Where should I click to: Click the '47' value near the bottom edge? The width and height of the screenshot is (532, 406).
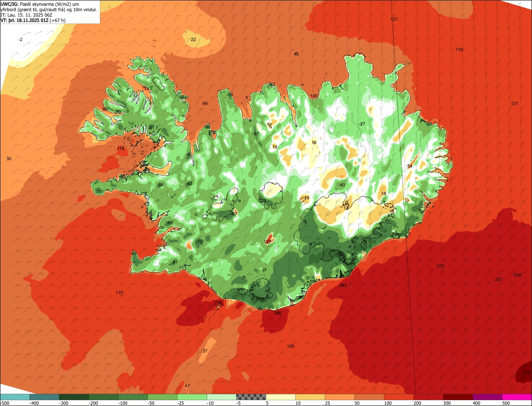point(187,386)
